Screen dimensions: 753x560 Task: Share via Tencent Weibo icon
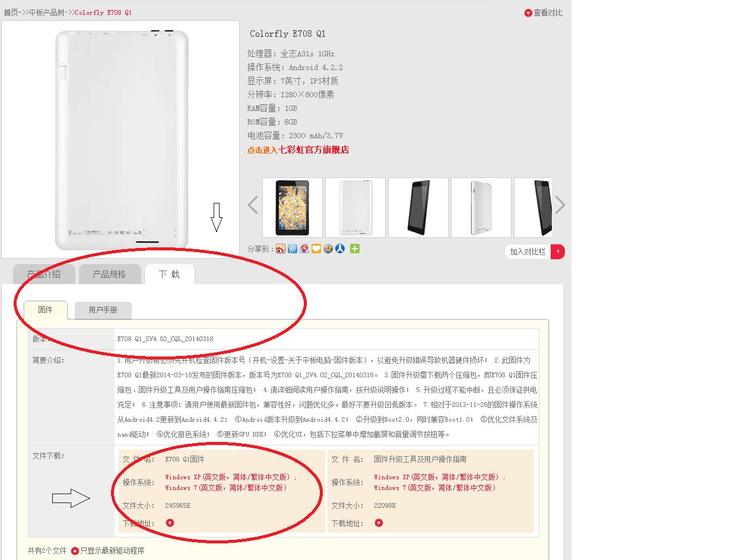click(293, 249)
